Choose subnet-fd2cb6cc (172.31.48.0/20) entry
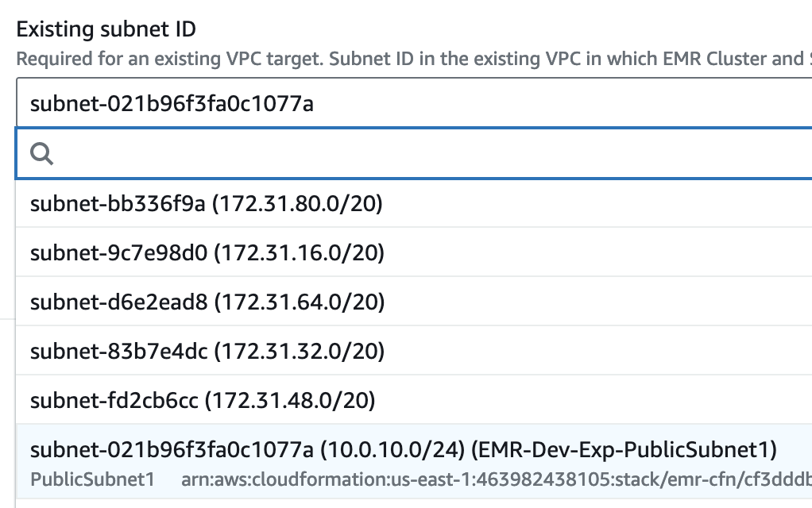The height and width of the screenshot is (508, 812). click(x=414, y=400)
